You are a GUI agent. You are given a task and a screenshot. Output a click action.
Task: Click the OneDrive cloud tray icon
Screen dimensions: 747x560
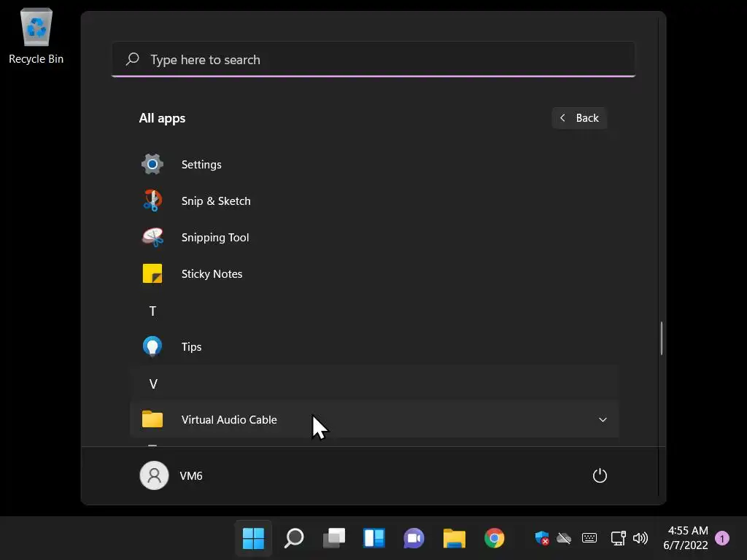[564, 538]
